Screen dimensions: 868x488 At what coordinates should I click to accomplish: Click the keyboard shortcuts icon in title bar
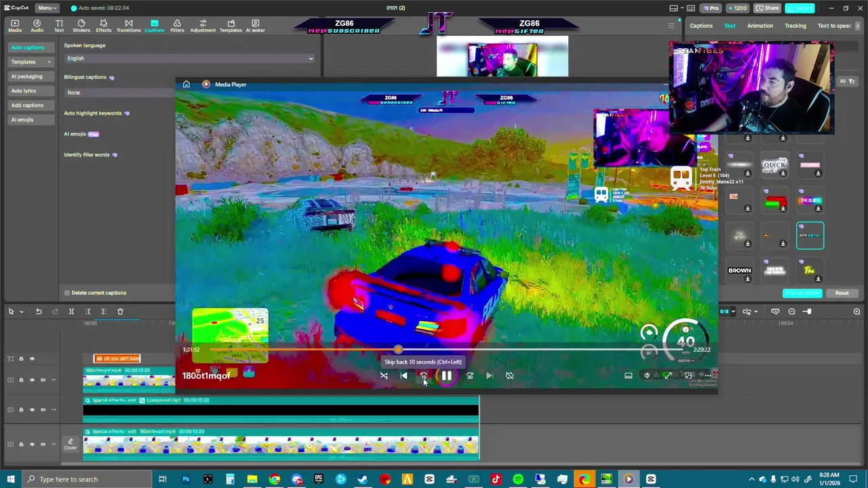pyautogui.click(x=691, y=8)
